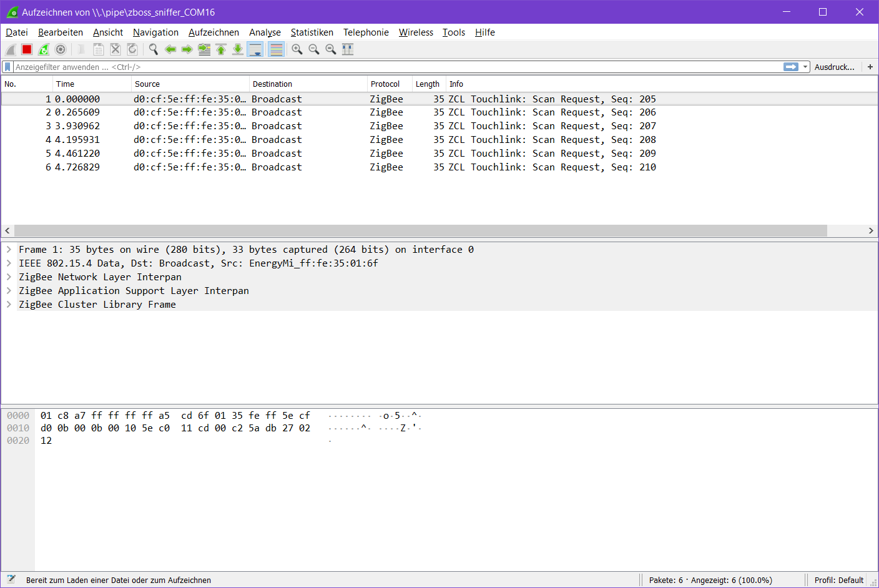Click the reload capture file icon

132,49
